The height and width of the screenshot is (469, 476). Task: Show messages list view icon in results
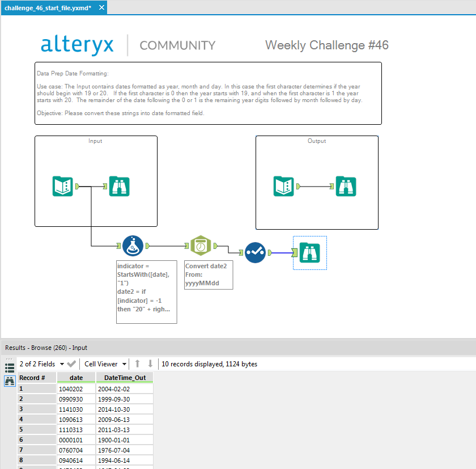pyautogui.click(x=10, y=368)
